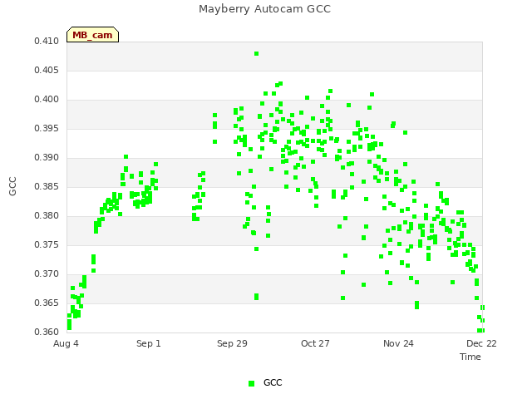Select the Oct 27 x-axis label
The width and height of the screenshot is (532, 399).
[315, 343]
